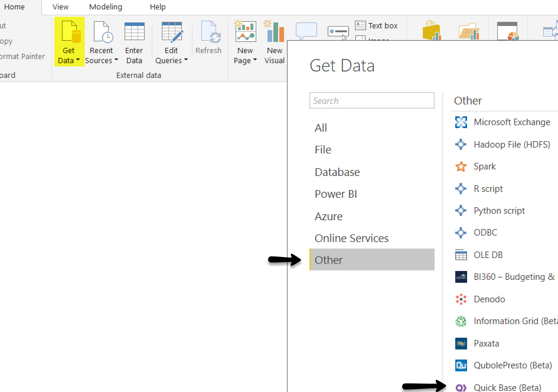Open the Help ribbon tab

tap(158, 7)
